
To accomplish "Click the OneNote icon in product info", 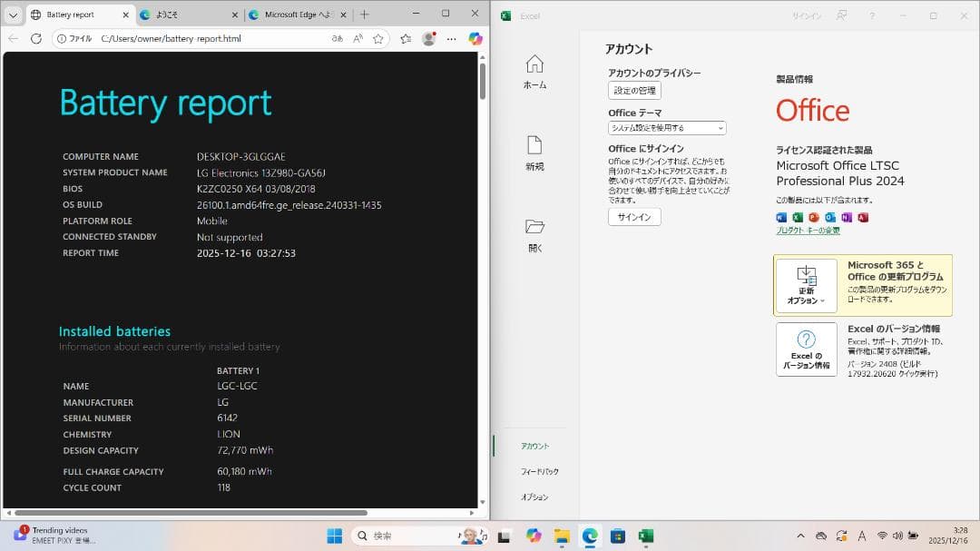I will [x=847, y=218].
